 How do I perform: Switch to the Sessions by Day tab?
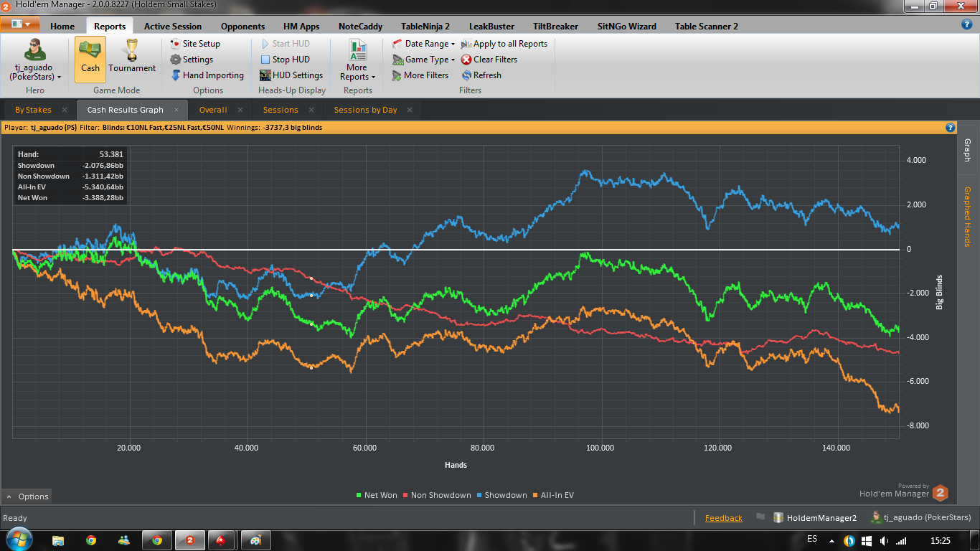[365, 110]
